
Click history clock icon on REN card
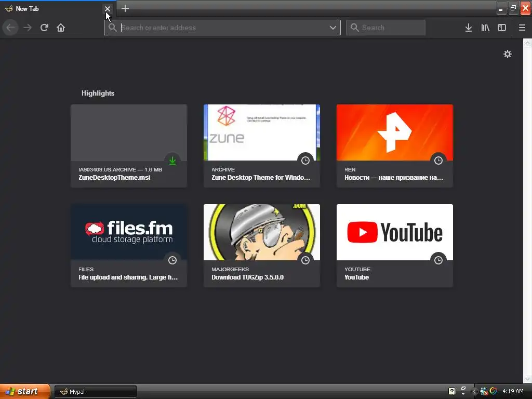438,161
